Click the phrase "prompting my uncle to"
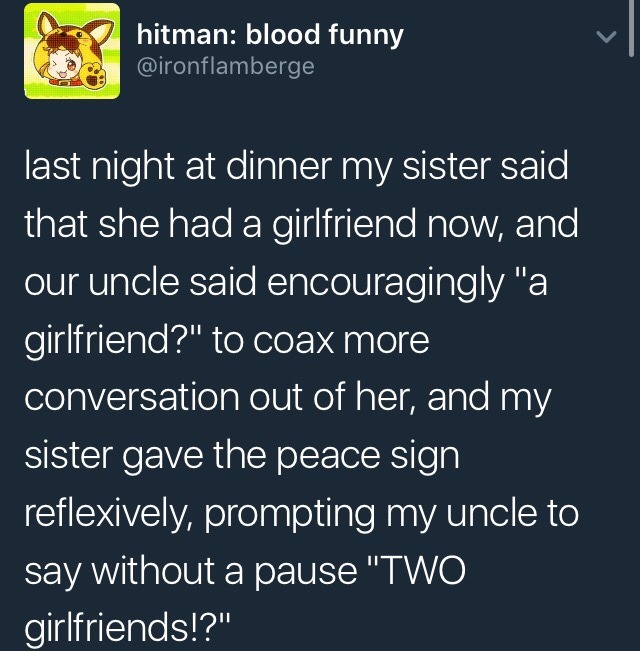This screenshot has height=651, width=640. (x=392, y=516)
